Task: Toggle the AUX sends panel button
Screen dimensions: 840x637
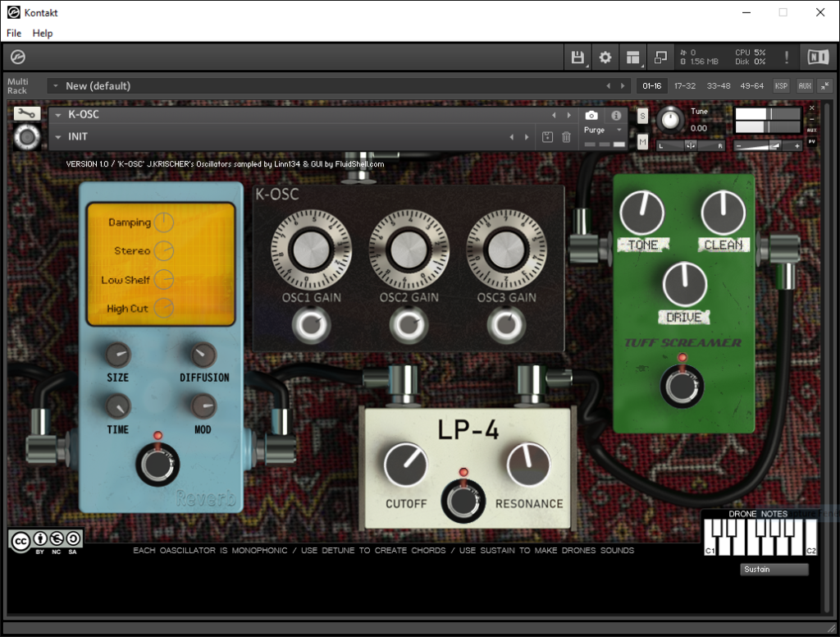Action: point(805,86)
